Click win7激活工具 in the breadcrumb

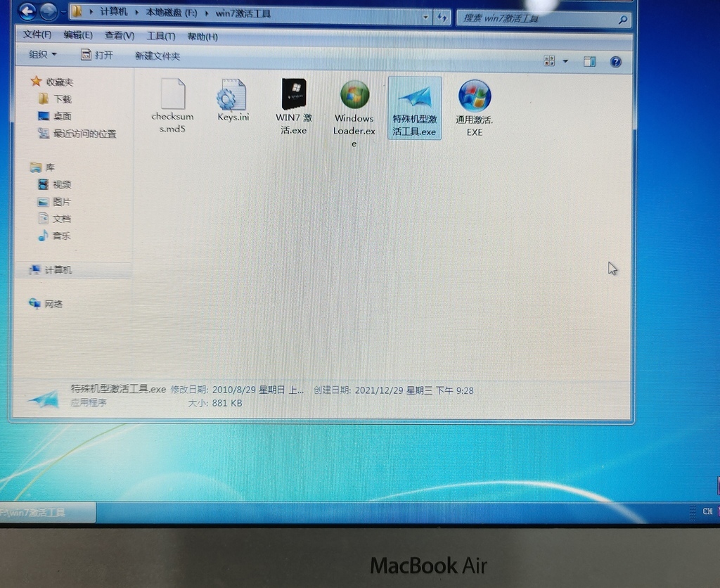coord(243,14)
